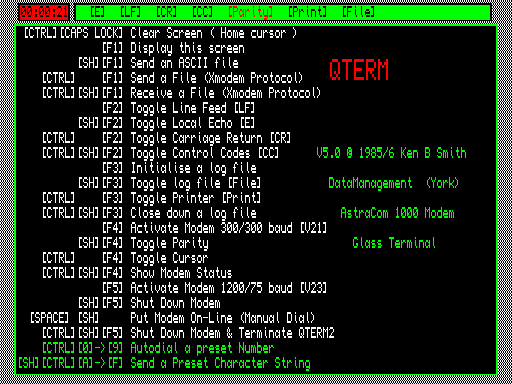This screenshot has width=512, height=384.
Task: Click 'Send an ASCII file' line
Action: (x=184, y=63)
